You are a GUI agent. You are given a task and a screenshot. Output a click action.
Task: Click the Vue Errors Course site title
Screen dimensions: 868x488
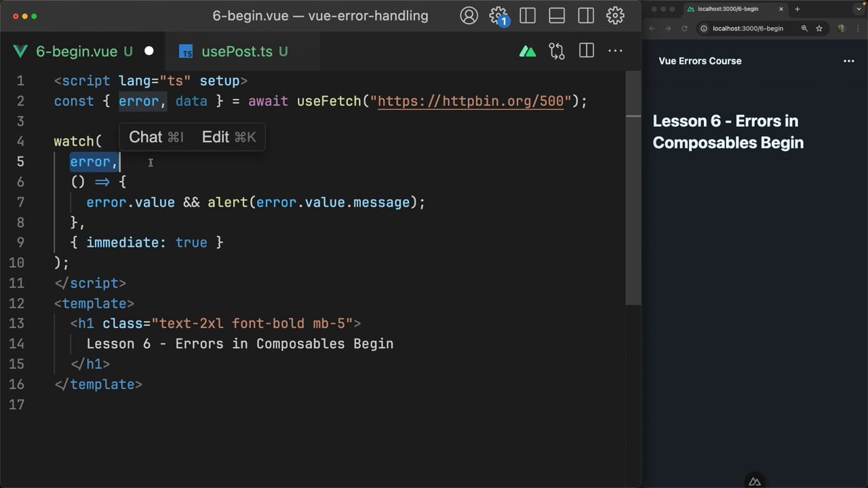pyautogui.click(x=700, y=61)
